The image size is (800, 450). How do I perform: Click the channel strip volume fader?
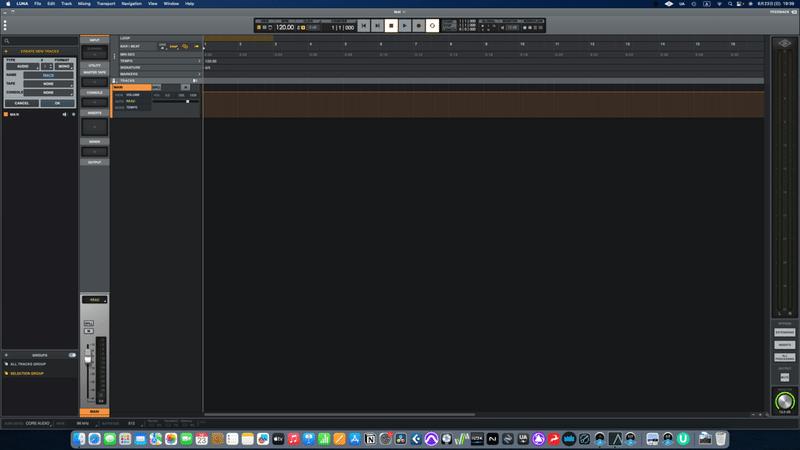click(88, 357)
